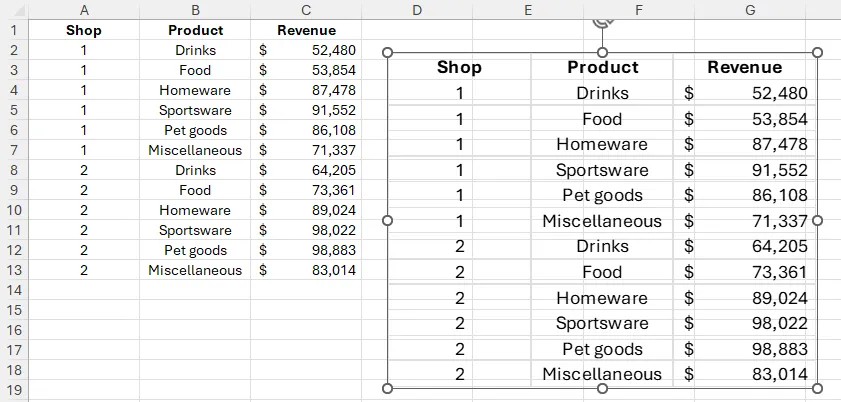Click cell B4 containing Homeware
The image size is (841, 402).
pos(195,90)
